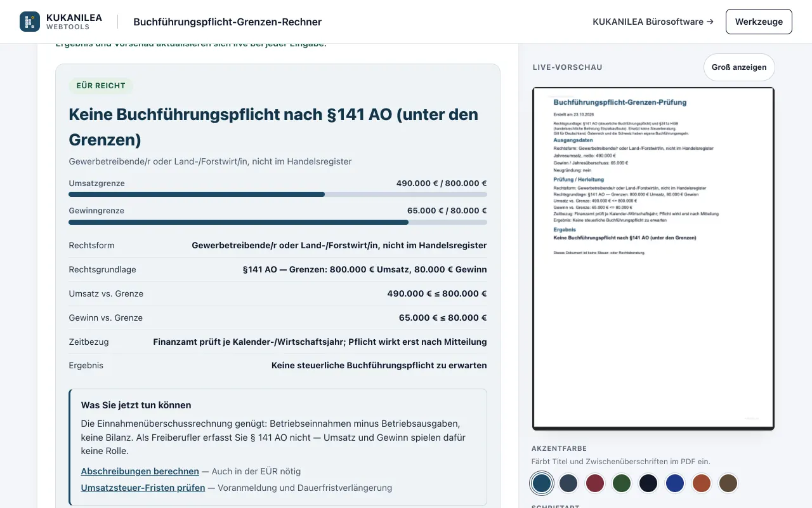Open the KUKANILEA Bürosoftware link
Viewport: 812px width, 508px height.
click(653, 22)
